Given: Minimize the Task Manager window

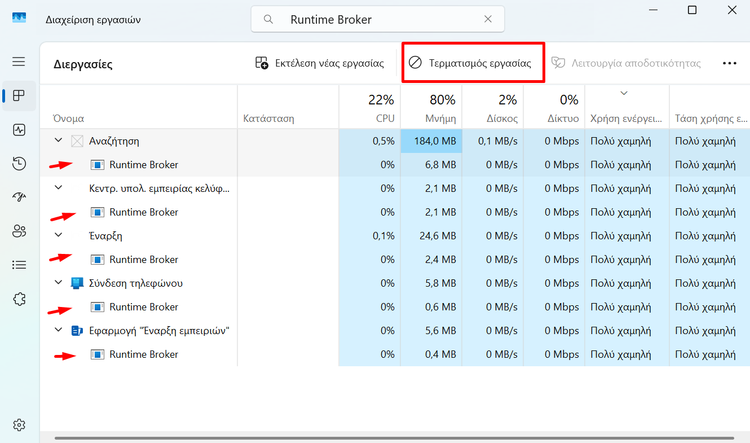Looking at the screenshot, I should point(653,10).
